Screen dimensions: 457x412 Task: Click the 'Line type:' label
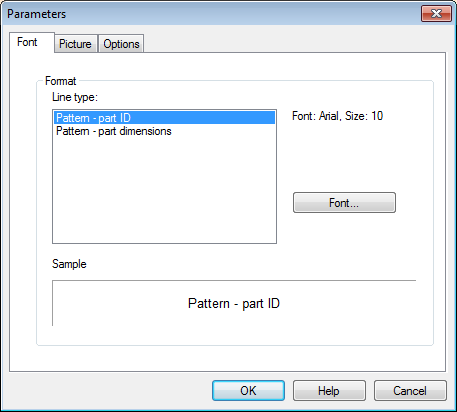point(75,97)
